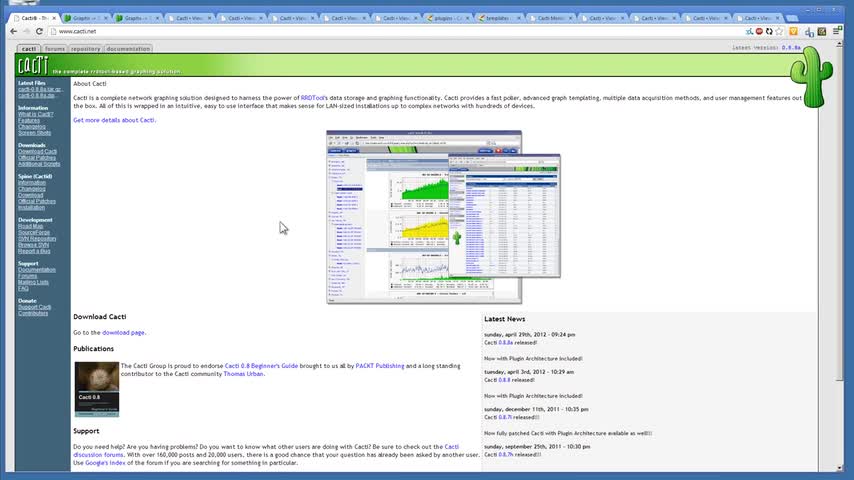Image resolution: width=854 pixels, height=480 pixels.
Task: Click the dark square extension icon
Action: coord(822,32)
